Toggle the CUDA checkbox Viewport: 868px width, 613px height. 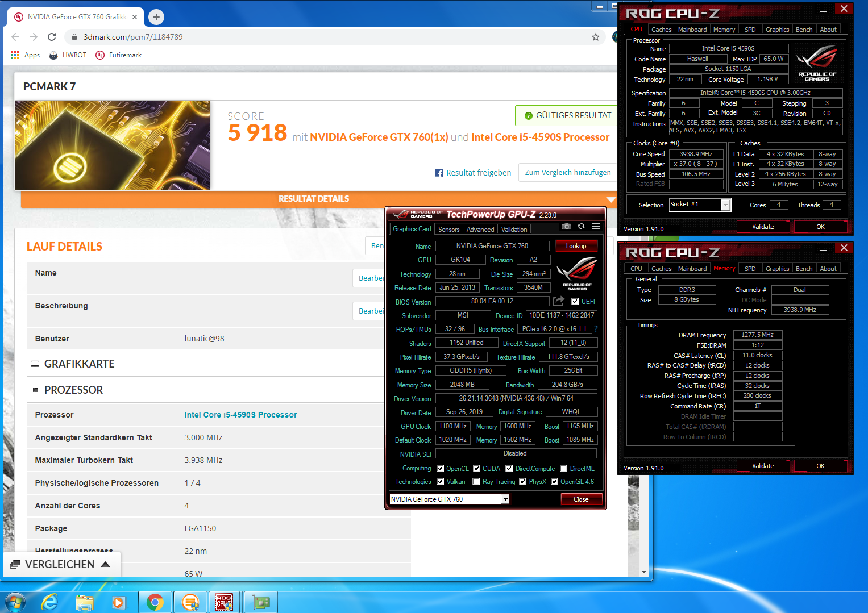tap(477, 469)
